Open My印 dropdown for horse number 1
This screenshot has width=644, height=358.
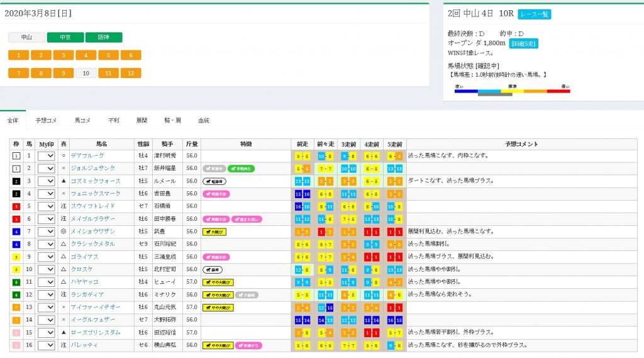(x=47, y=155)
